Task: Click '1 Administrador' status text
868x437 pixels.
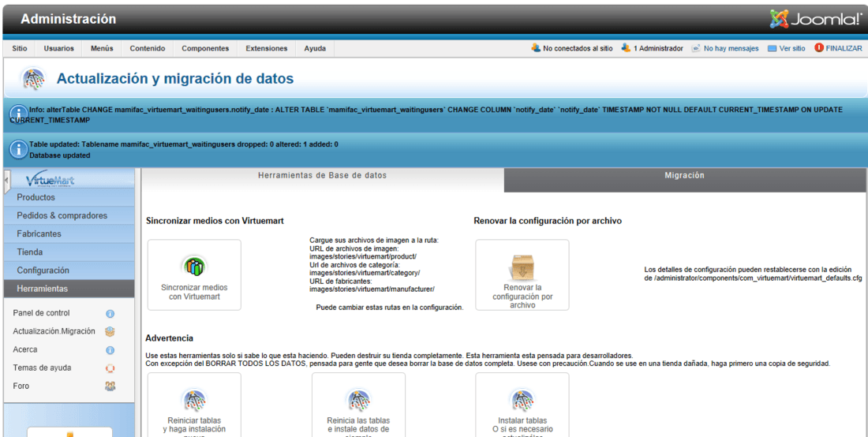Action: coord(658,49)
